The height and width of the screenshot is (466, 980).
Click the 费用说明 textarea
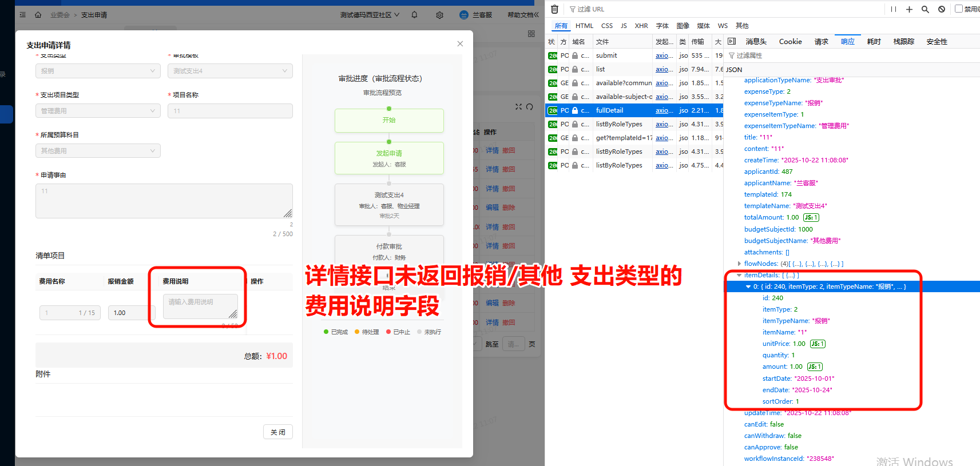(x=200, y=306)
